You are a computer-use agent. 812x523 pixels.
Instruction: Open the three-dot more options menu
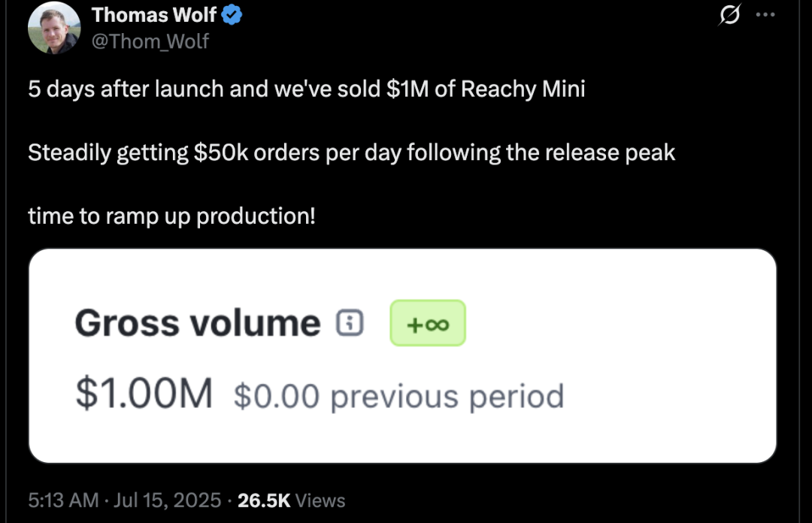pos(765,14)
